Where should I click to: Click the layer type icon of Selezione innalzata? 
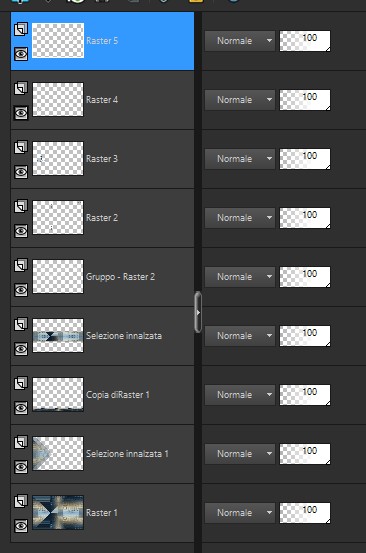[21, 324]
